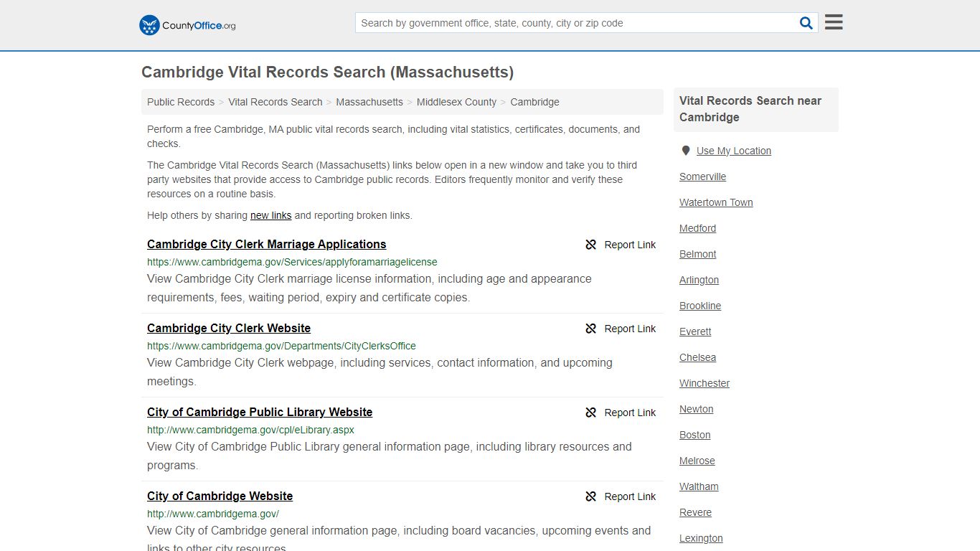This screenshot has height=551, width=980.
Task: Open Vital Records Search breadcrumb
Action: click(x=275, y=102)
